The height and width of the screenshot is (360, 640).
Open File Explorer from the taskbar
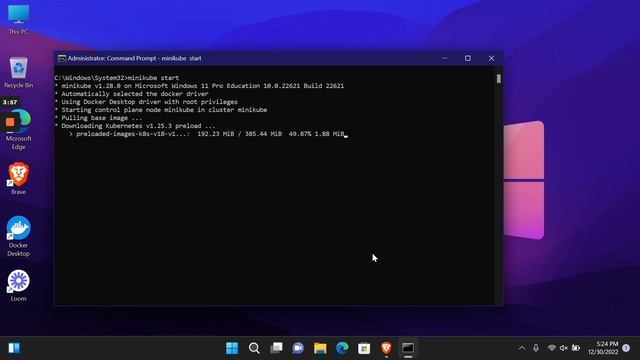pos(320,348)
